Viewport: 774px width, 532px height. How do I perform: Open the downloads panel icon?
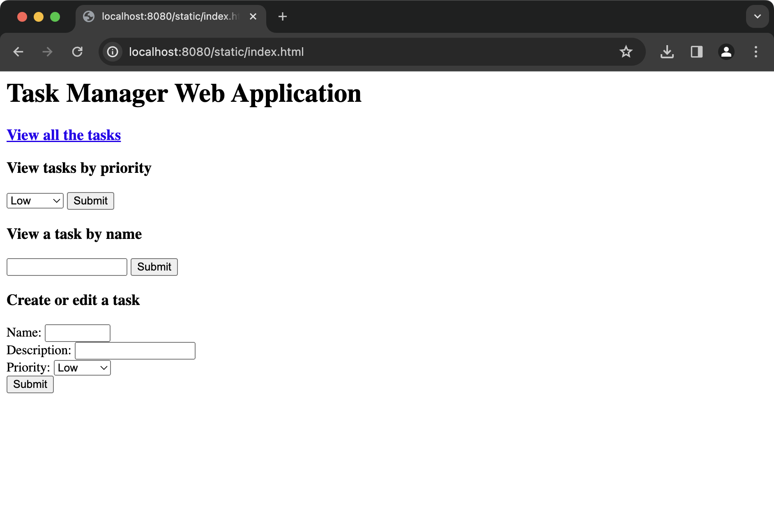click(x=667, y=52)
